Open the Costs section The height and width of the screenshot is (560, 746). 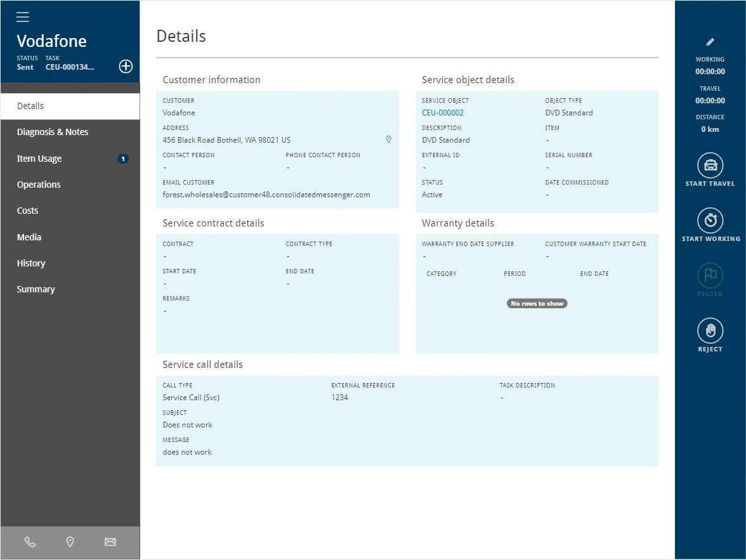click(x=27, y=211)
